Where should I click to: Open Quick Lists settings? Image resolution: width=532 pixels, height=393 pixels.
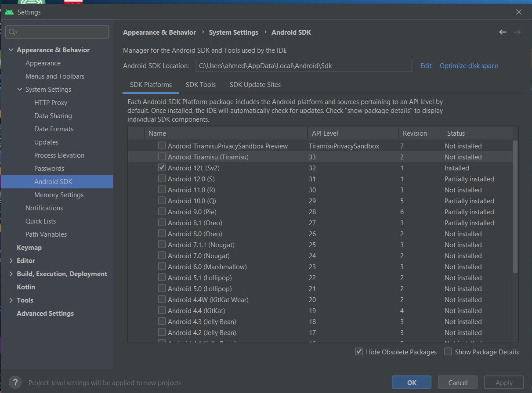click(x=40, y=221)
